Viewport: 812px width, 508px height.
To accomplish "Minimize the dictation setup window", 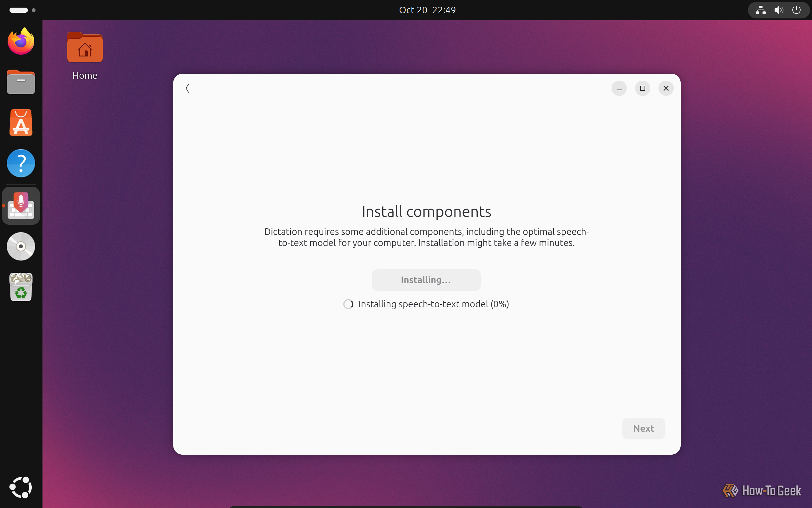I will (619, 88).
